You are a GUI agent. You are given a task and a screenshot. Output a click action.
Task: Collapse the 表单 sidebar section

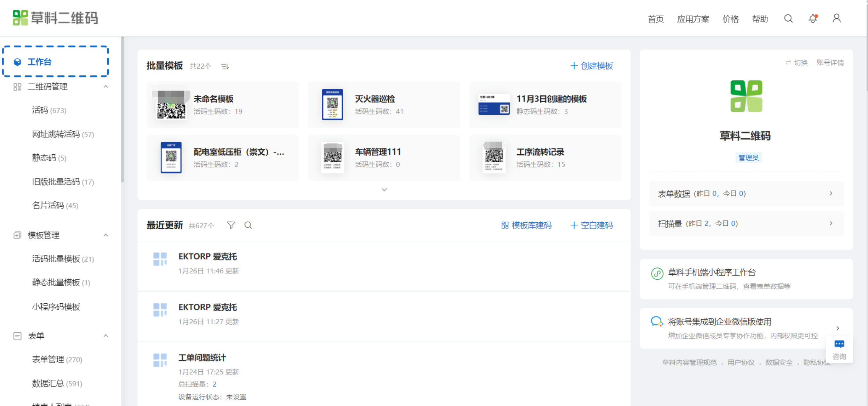pos(105,336)
